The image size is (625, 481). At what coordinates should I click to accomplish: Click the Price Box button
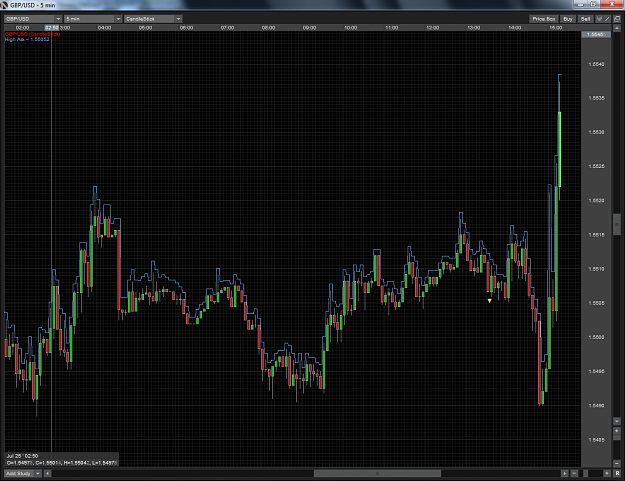544,19
